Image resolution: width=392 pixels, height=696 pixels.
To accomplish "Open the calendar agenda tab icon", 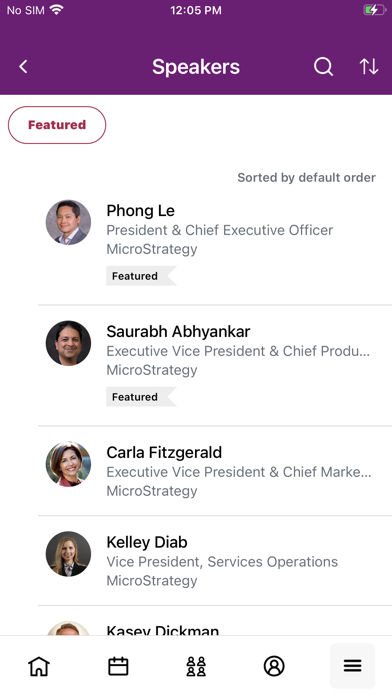I will [x=118, y=666].
